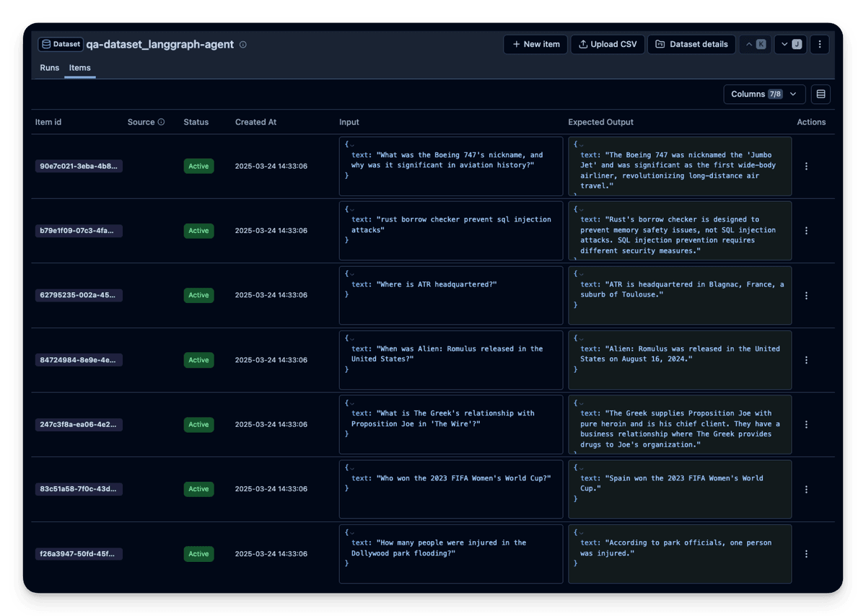Click the New item button
This screenshot has width=866, height=616.
pyautogui.click(x=535, y=45)
